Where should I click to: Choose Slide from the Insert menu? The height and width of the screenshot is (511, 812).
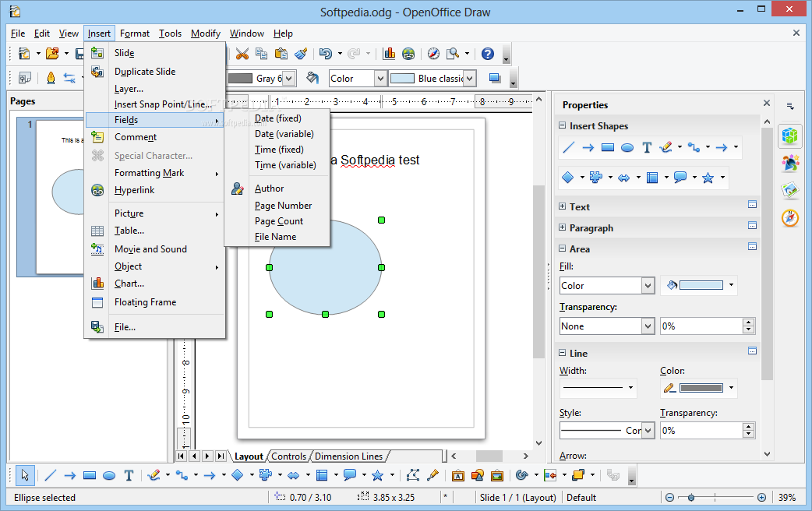(155, 53)
